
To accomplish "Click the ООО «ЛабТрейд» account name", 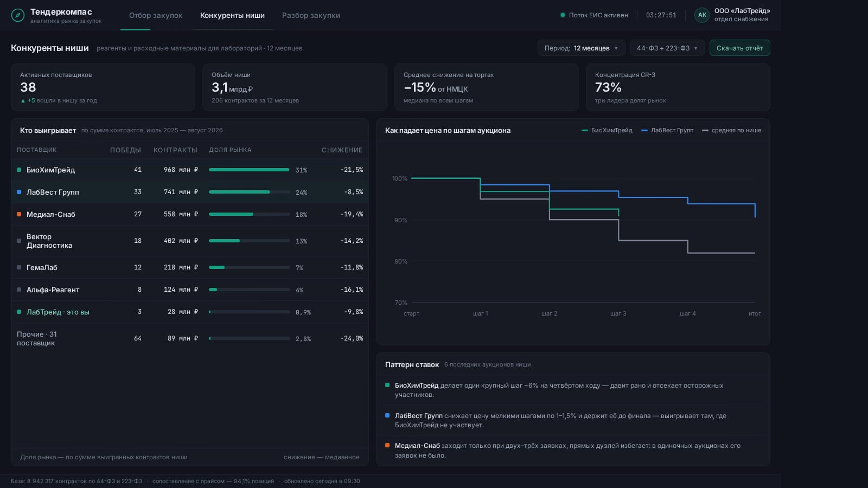I will [742, 11].
